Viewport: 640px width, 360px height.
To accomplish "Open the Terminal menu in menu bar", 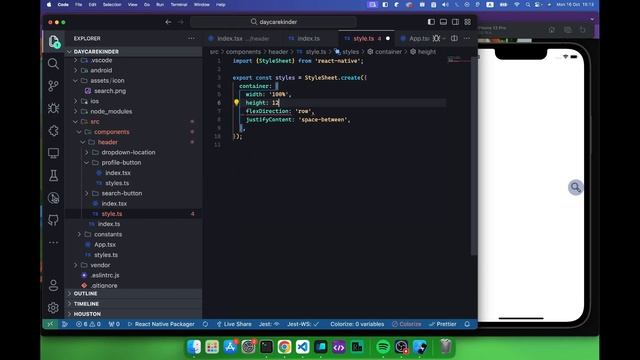I will [x=179, y=4].
